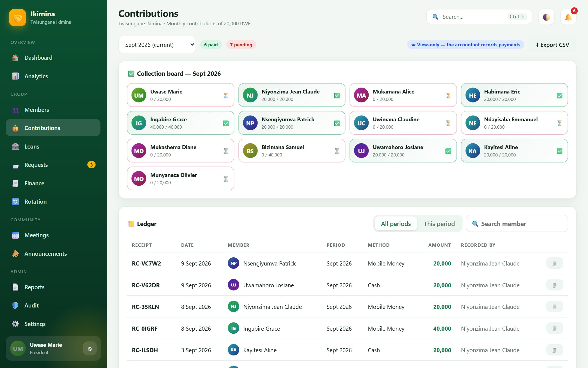This screenshot has height=368, width=588.
Task: Go to the Analytics page
Action: coord(53,76)
